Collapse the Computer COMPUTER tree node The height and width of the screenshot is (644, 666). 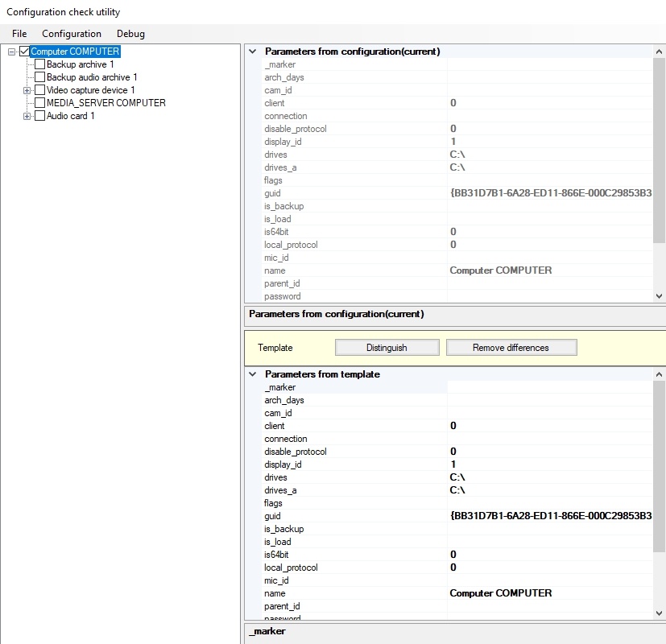pos(11,52)
